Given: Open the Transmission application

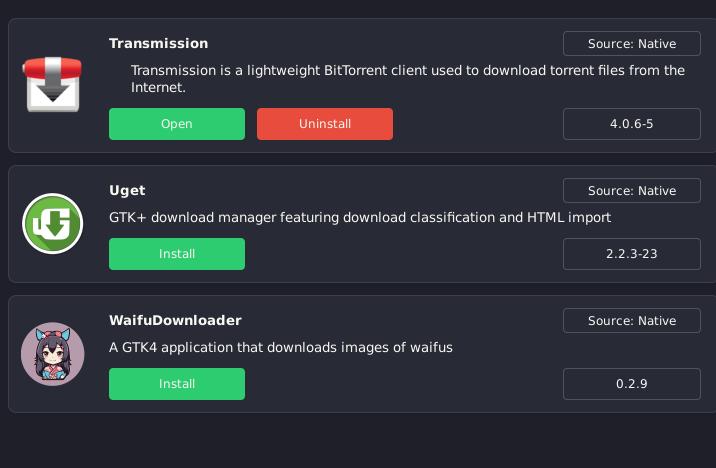Looking at the screenshot, I should pos(176,124).
